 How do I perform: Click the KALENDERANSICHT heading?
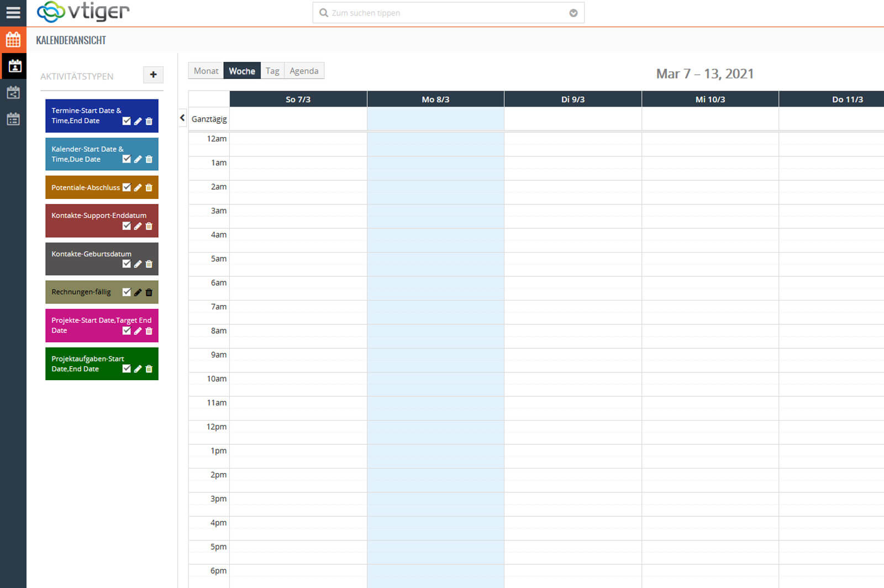(71, 40)
